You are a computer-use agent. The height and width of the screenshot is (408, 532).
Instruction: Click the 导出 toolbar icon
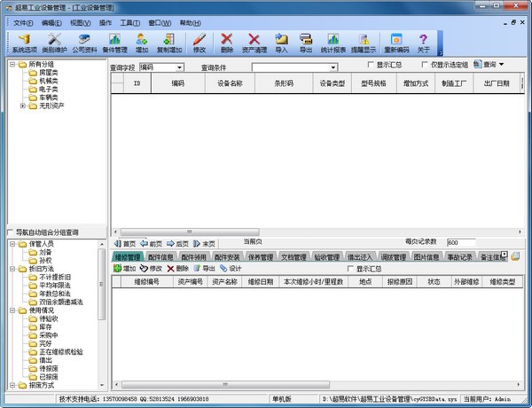306,43
